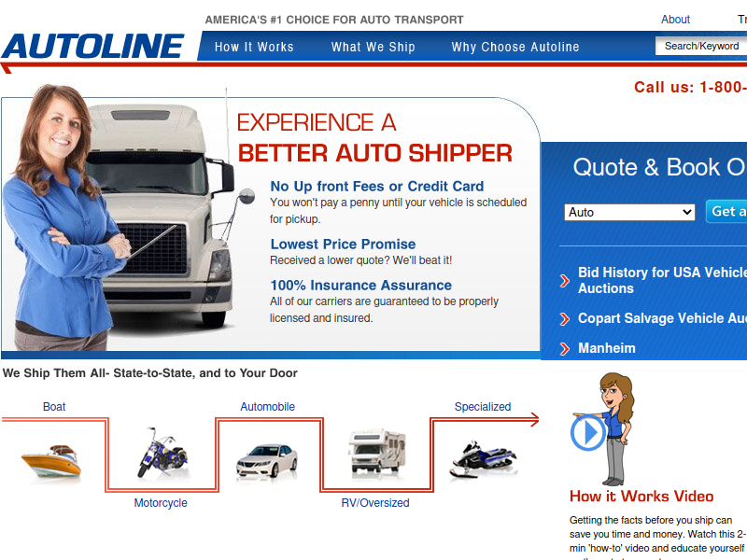
Task: Open Copart Salvage Vehicle Auctions link
Action: (662, 318)
